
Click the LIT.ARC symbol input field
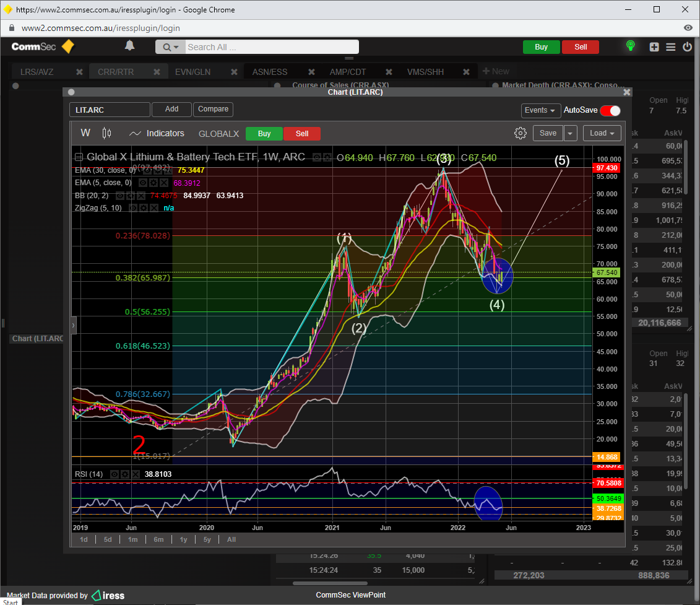pos(110,110)
